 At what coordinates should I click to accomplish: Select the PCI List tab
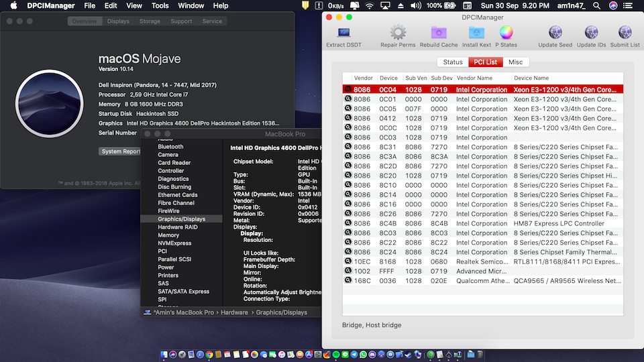click(x=485, y=62)
